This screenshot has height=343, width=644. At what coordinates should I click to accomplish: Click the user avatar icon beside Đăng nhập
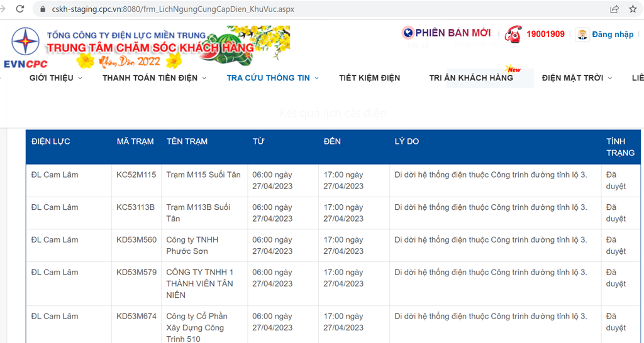tap(582, 35)
